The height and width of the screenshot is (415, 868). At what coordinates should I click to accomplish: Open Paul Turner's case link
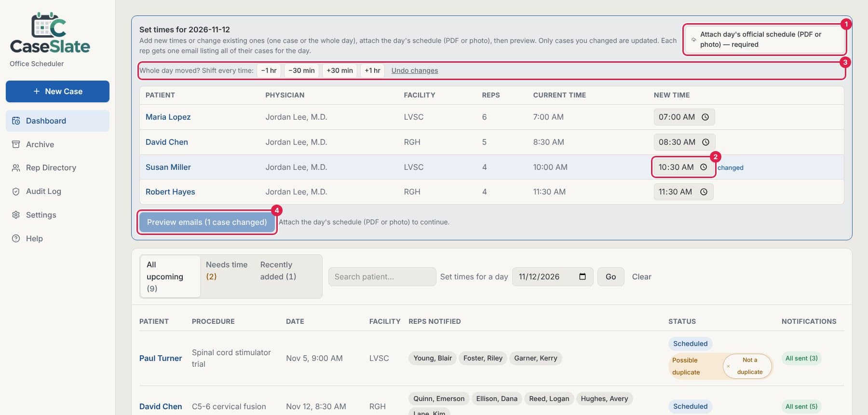[x=161, y=358]
